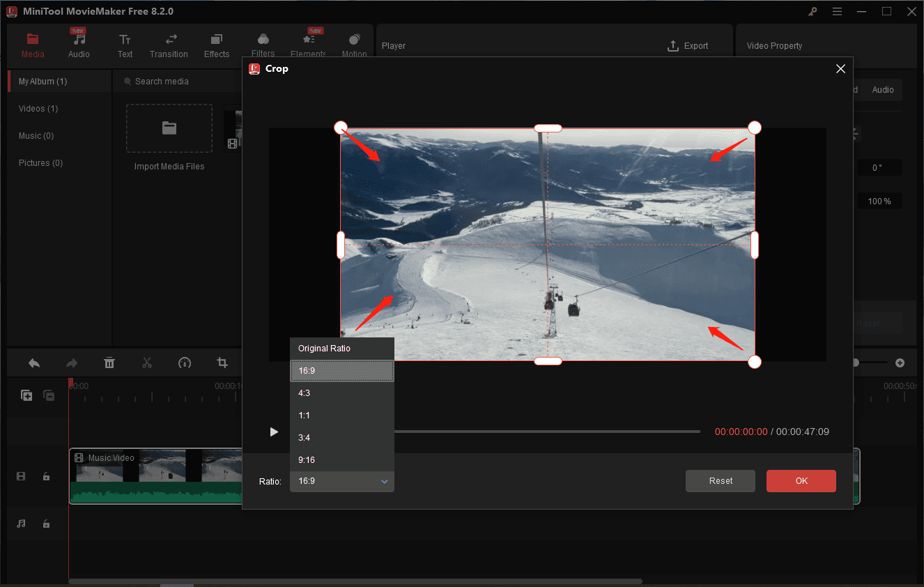Viewport: 924px width, 587px height.
Task: Click the bottom-right crop corner handle
Action: [755, 362]
